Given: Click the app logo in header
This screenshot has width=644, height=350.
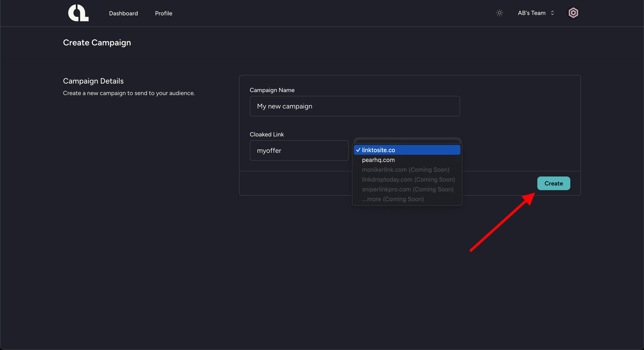Looking at the screenshot, I should (x=78, y=13).
